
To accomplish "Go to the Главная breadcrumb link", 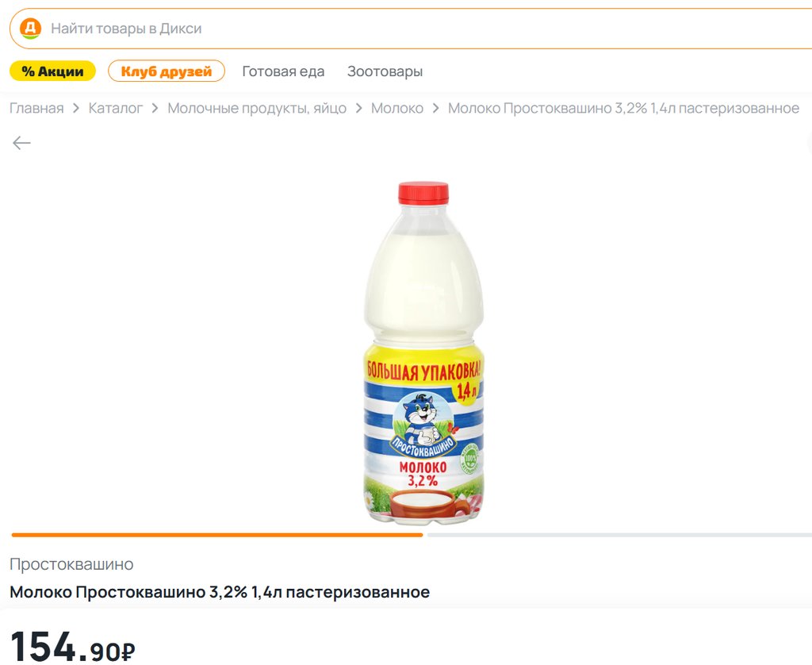I will click(x=36, y=109).
